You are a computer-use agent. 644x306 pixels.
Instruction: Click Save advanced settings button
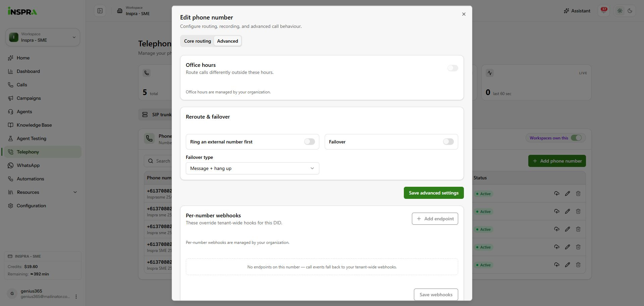pyautogui.click(x=433, y=193)
